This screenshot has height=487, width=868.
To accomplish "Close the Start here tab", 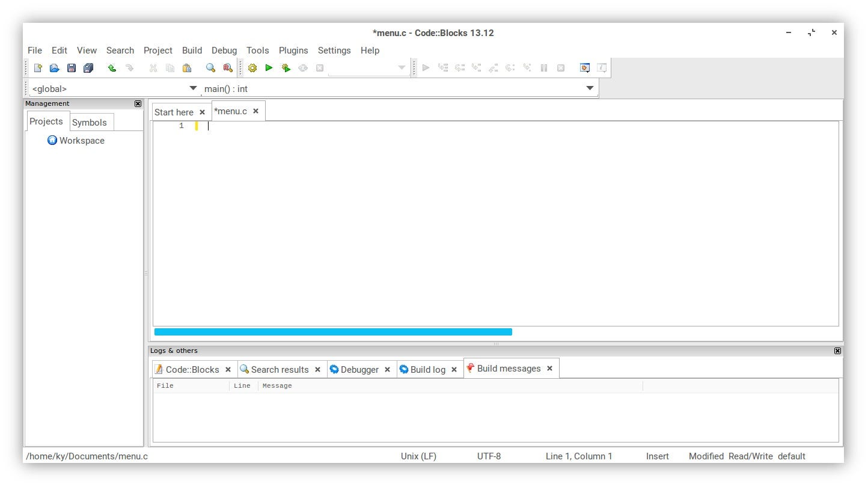I will pos(202,112).
